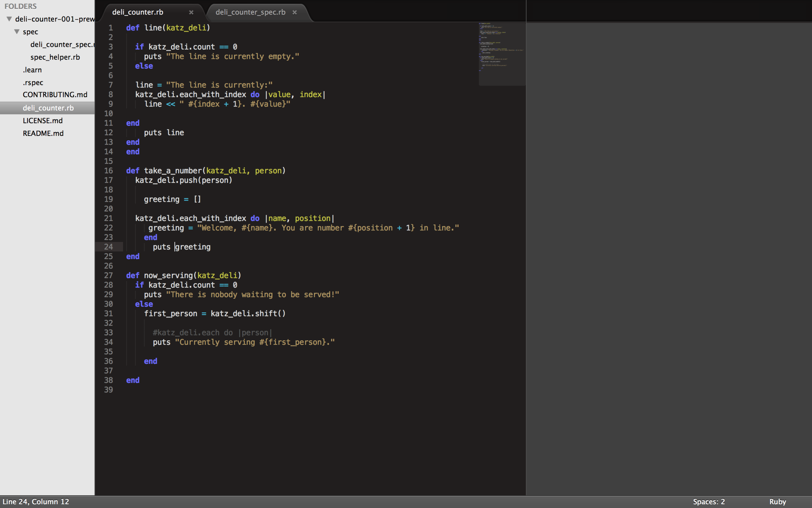The height and width of the screenshot is (508, 812).
Task: Click line number 27 in the gutter
Action: pyautogui.click(x=108, y=276)
